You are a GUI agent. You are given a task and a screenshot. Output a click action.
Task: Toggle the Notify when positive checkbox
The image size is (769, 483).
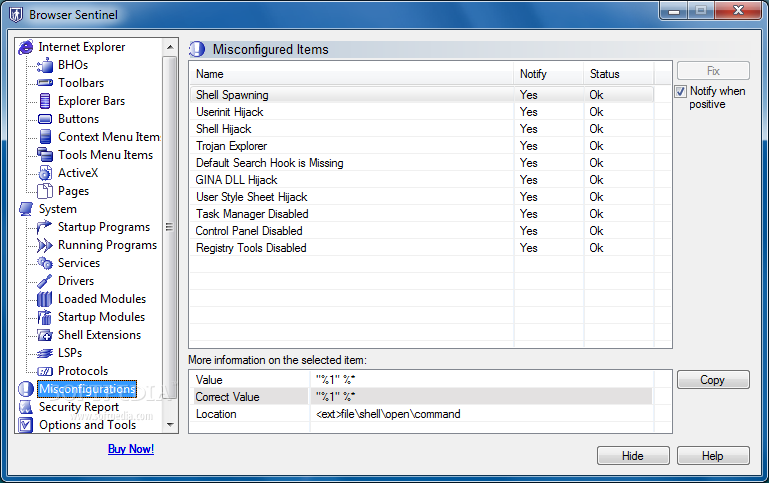click(680, 91)
